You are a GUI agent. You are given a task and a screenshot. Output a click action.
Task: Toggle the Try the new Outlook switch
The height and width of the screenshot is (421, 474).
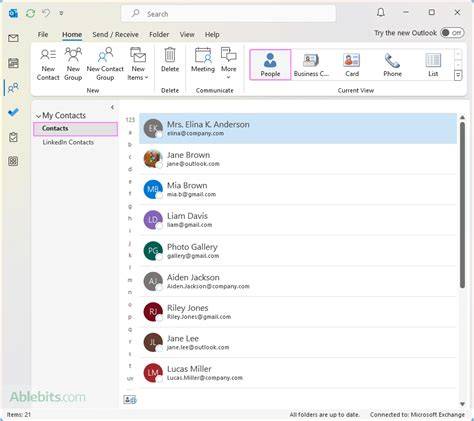(452, 33)
